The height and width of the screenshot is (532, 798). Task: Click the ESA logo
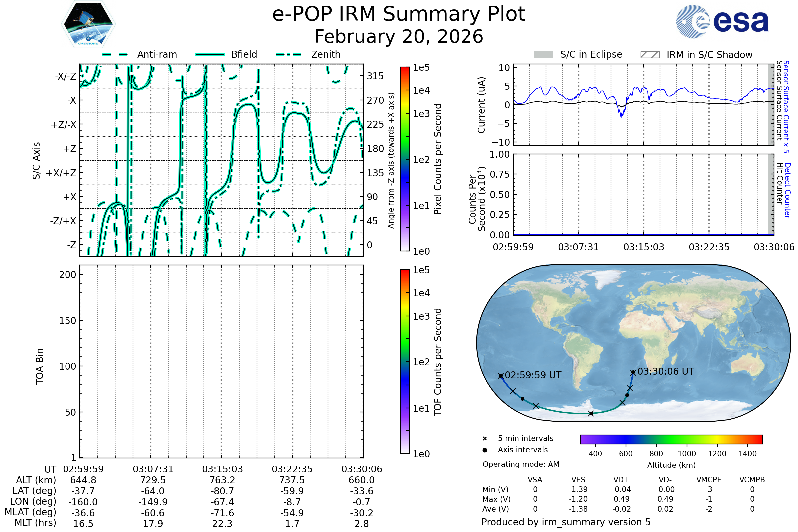[x=722, y=21]
